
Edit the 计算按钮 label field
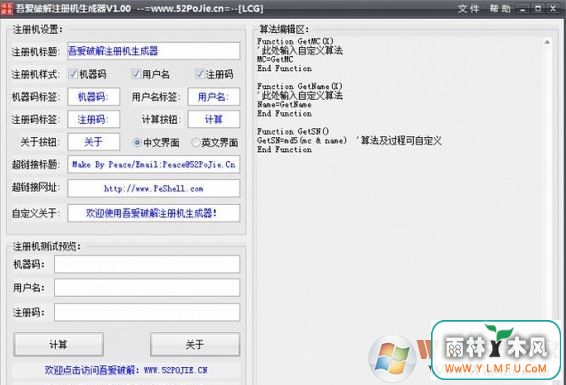(x=214, y=119)
